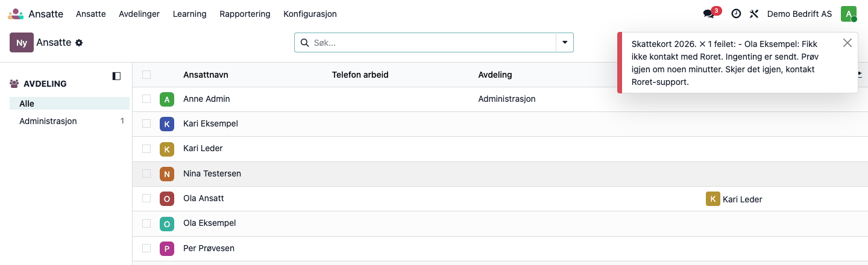Click Anne Admin's green avatar
868x265 pixels.
tap(167, 99)
